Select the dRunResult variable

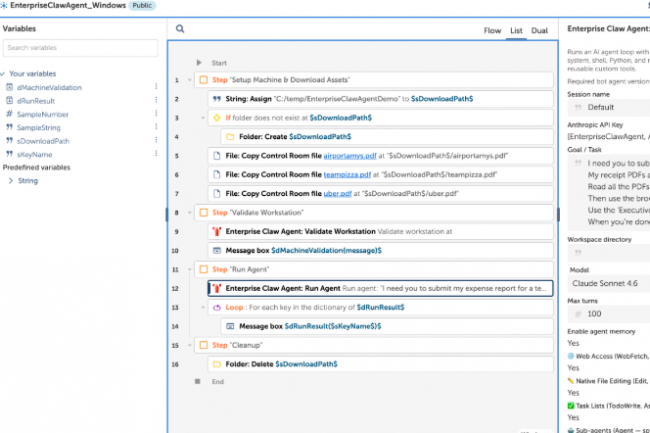click(x=36, y=101)
